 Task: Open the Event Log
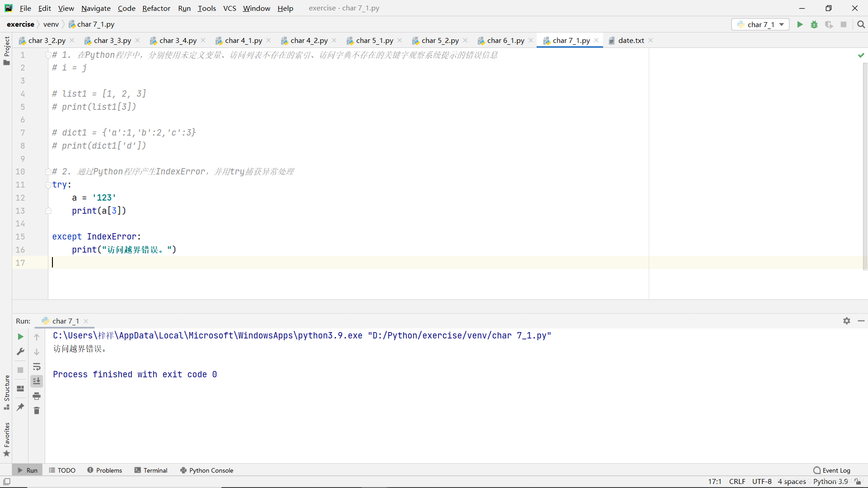point(832,470)
